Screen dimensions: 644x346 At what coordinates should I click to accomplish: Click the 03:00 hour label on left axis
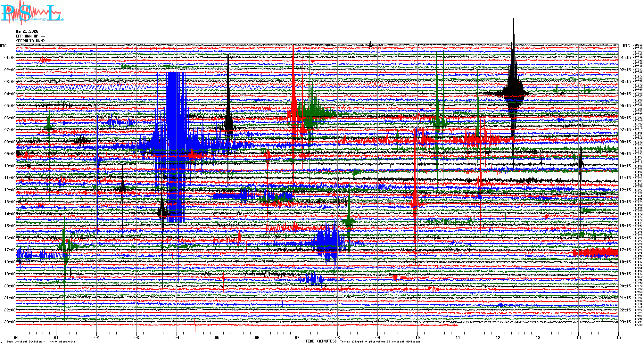pos(10,82)
